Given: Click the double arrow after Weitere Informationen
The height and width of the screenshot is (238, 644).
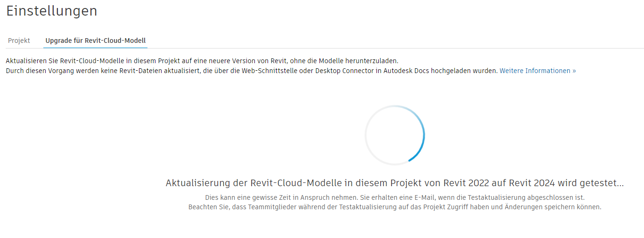Looking at the screenshot, I should click(574, 71).
